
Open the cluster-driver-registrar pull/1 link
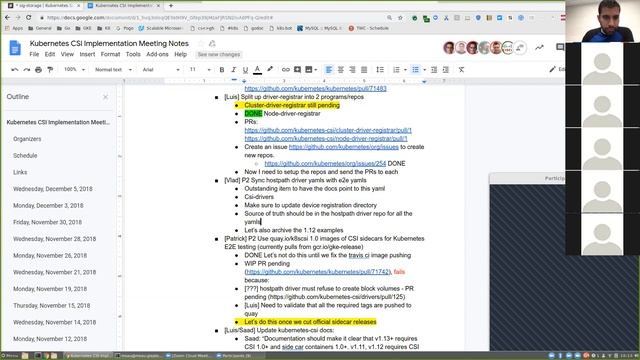tap(328, 130)
